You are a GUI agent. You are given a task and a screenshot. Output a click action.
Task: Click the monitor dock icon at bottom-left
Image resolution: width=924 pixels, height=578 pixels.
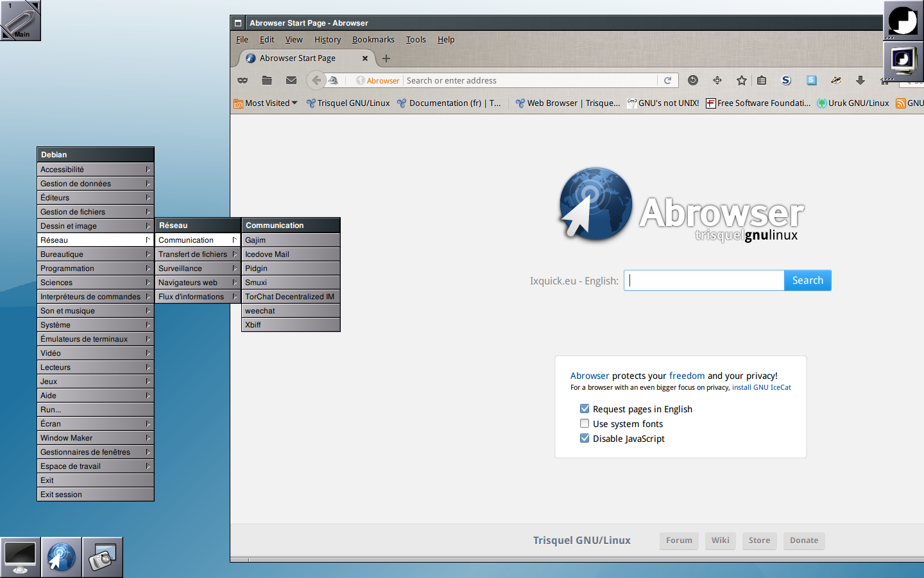click(x=21, y=557)
